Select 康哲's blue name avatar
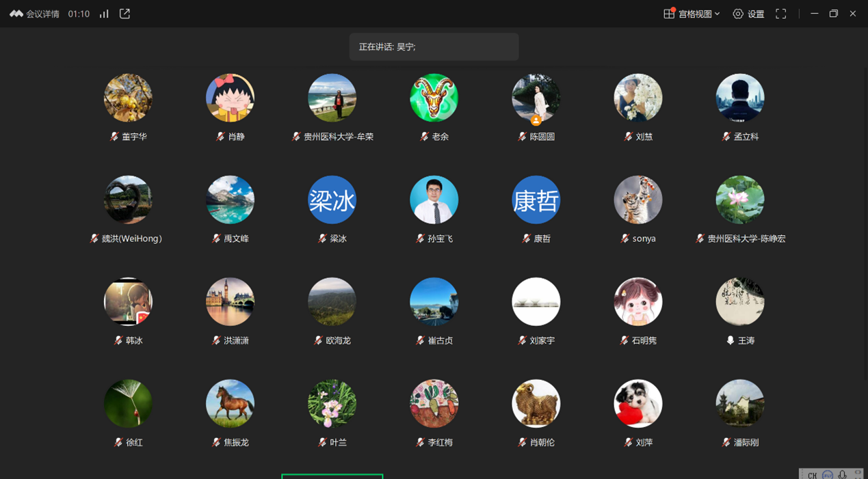The height and width of the screenshot is (479, 868). (536, 200)
